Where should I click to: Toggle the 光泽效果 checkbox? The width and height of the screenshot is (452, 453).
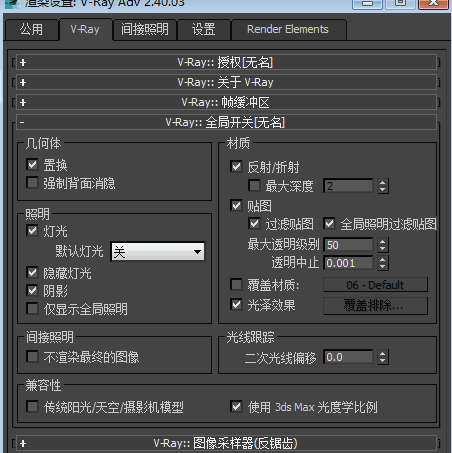(236, 304)
